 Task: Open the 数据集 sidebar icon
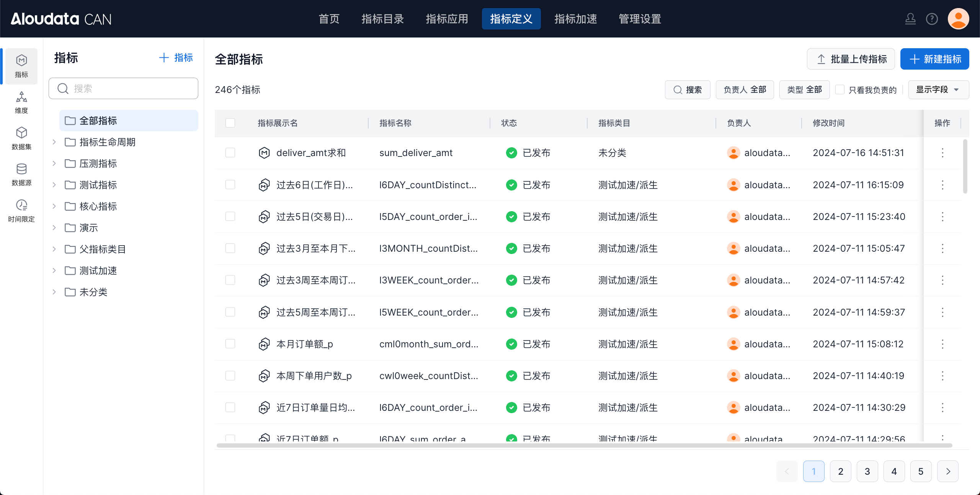click(x=21, y=138)
